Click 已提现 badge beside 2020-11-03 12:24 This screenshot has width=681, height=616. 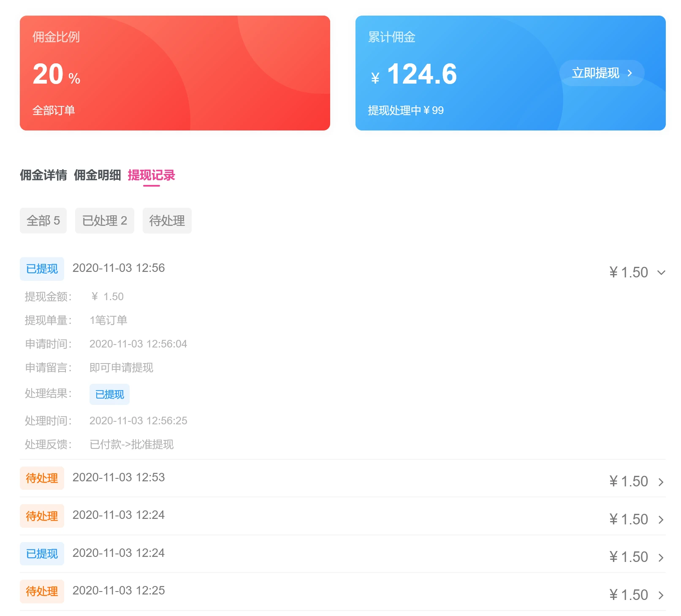pyautogui.click(x=42, y=554)
